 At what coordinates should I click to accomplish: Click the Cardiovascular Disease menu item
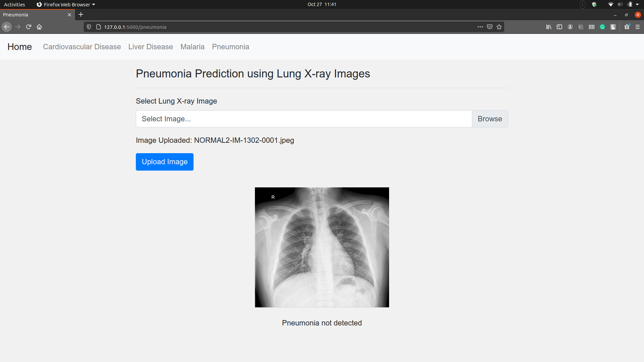point(82,47)
